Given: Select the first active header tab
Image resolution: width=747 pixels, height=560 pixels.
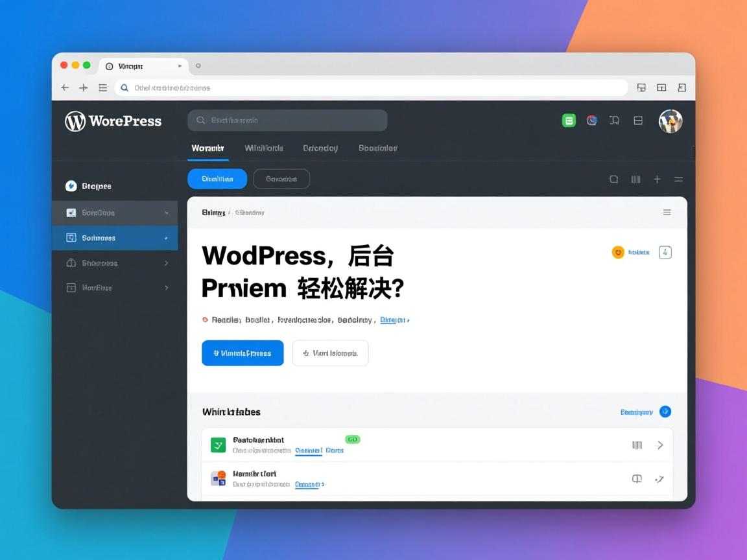Looking at the screenshot, I should [x=207, y=148].
